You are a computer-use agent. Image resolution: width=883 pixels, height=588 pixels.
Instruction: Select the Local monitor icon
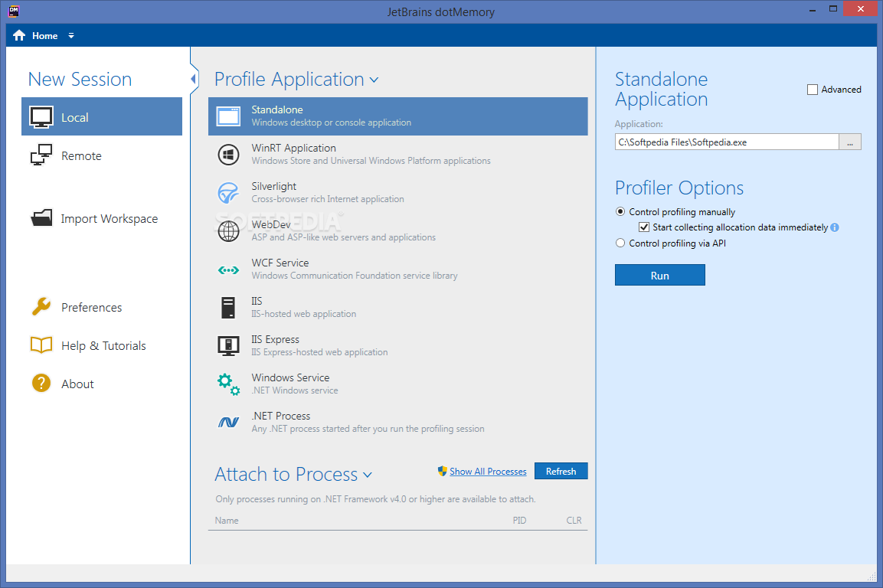point(41,117)
